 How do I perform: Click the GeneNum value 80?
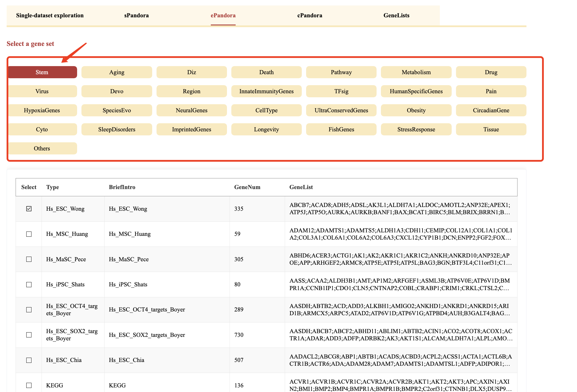(237, 284)
